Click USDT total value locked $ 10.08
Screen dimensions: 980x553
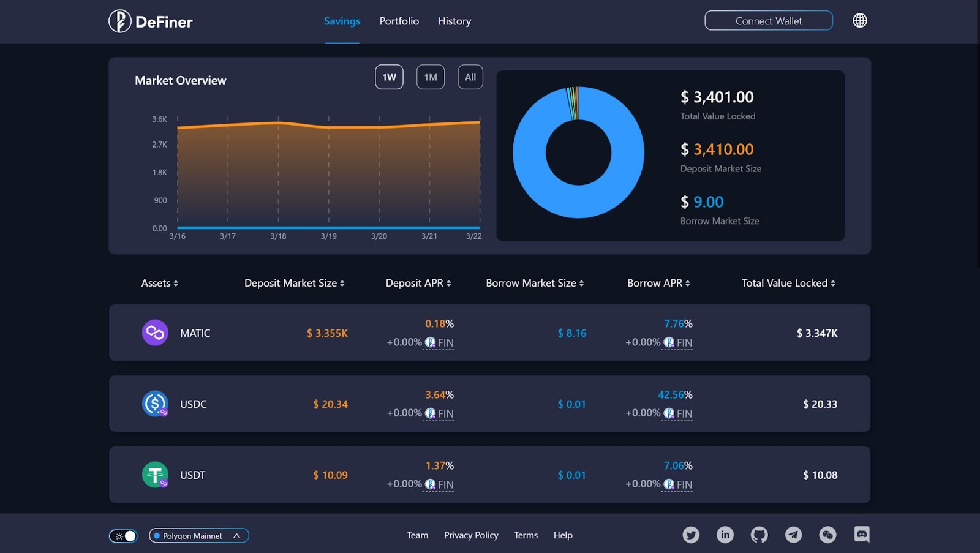[820, 475]
